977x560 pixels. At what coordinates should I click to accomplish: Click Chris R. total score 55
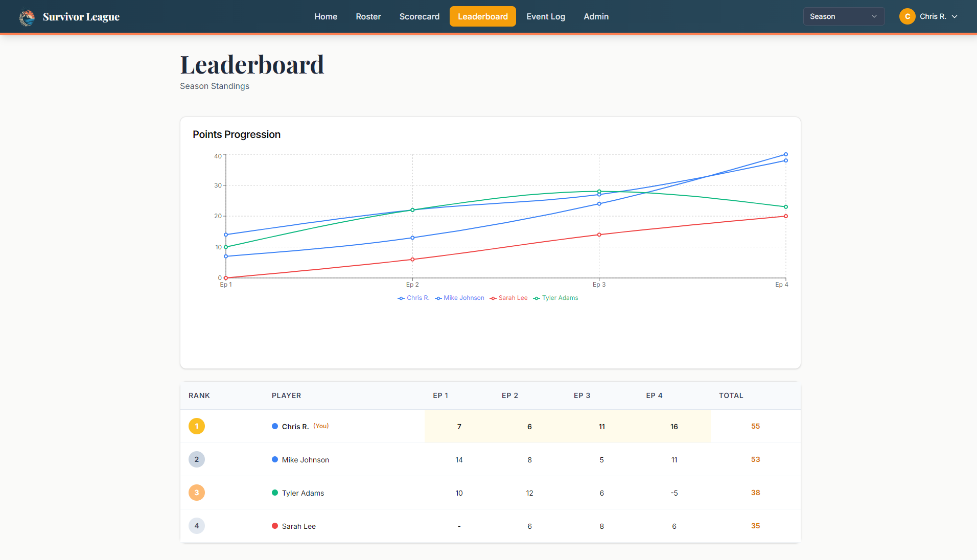coord(755,426)
